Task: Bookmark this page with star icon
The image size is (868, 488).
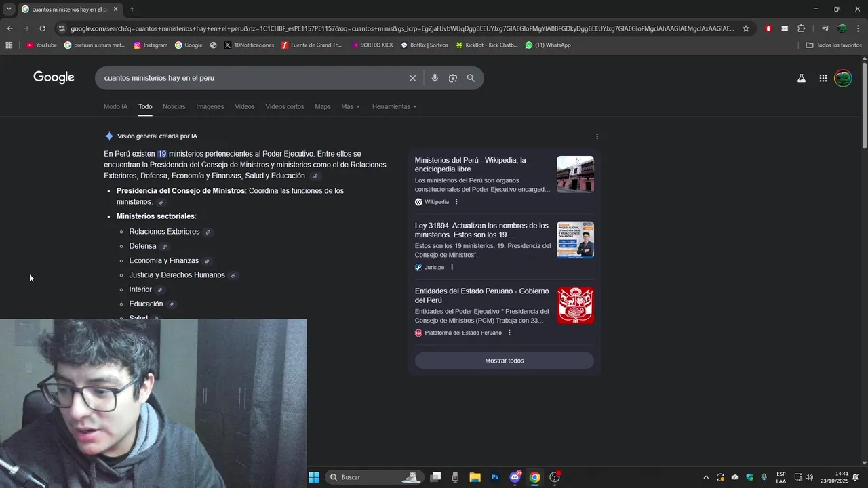Action: [746, 28]
